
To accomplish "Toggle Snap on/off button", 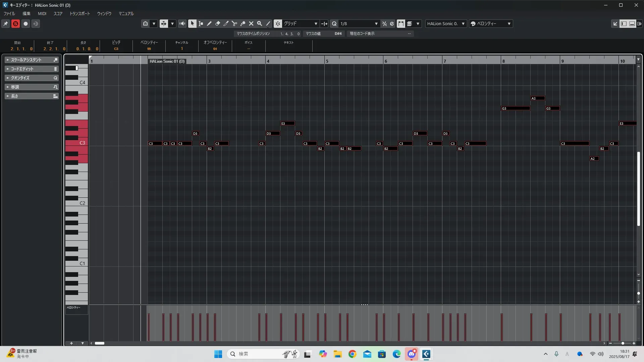I will pyautogui.click(x=278, y=24).
